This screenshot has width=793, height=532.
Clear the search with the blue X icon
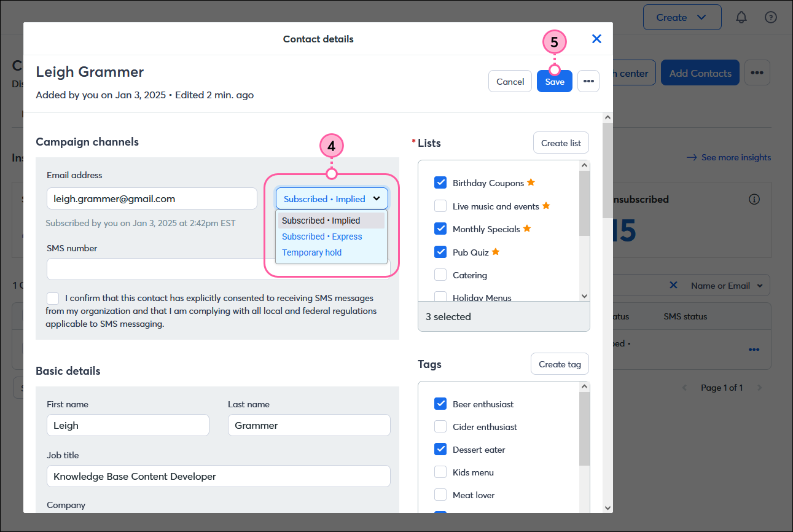[x=673, y=285]
